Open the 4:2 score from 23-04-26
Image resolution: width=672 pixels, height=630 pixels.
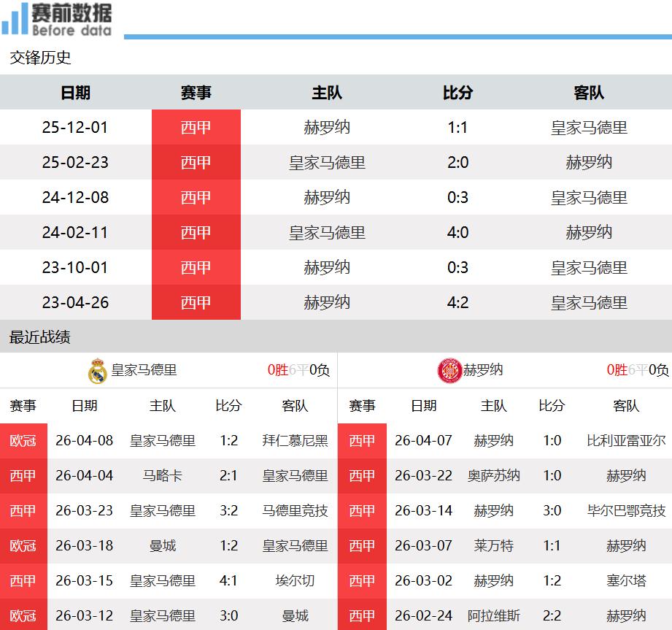(x=457, y=303)
